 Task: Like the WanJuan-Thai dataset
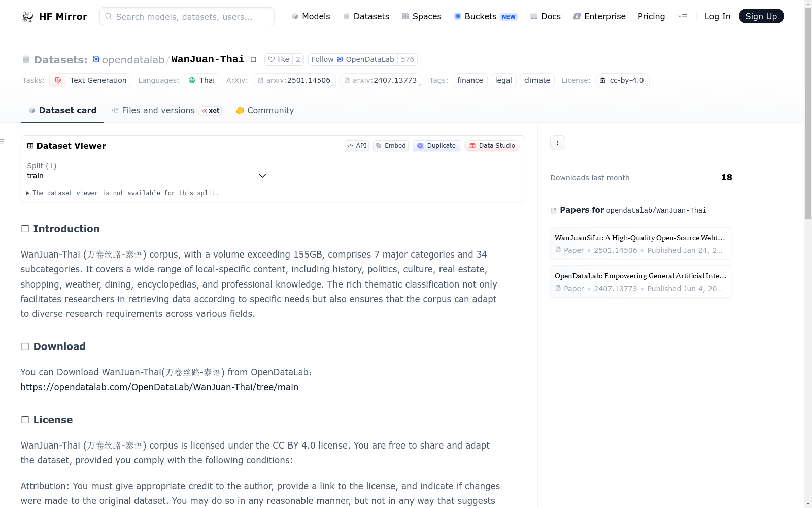[279, 59]
